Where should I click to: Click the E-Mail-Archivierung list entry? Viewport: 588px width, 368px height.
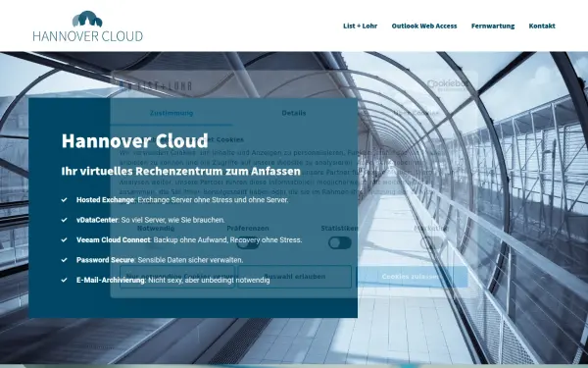(172, 280)
